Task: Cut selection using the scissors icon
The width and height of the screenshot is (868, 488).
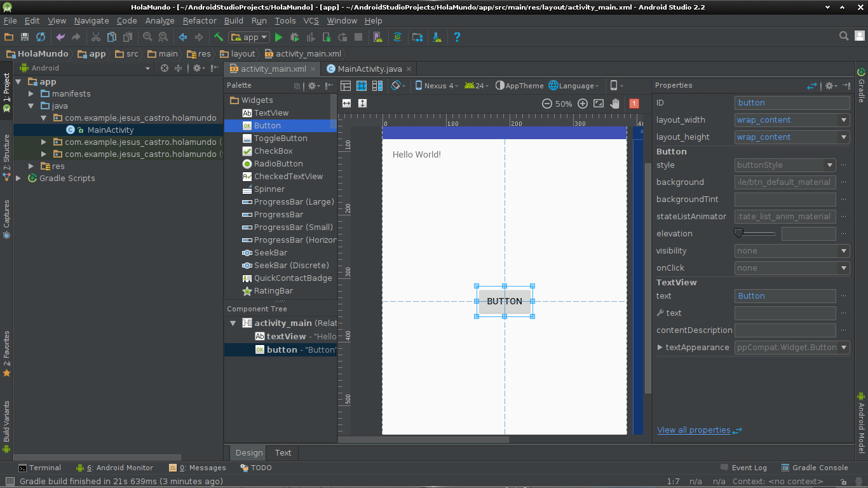Action: pyautogui.click(x=96, y=37)
